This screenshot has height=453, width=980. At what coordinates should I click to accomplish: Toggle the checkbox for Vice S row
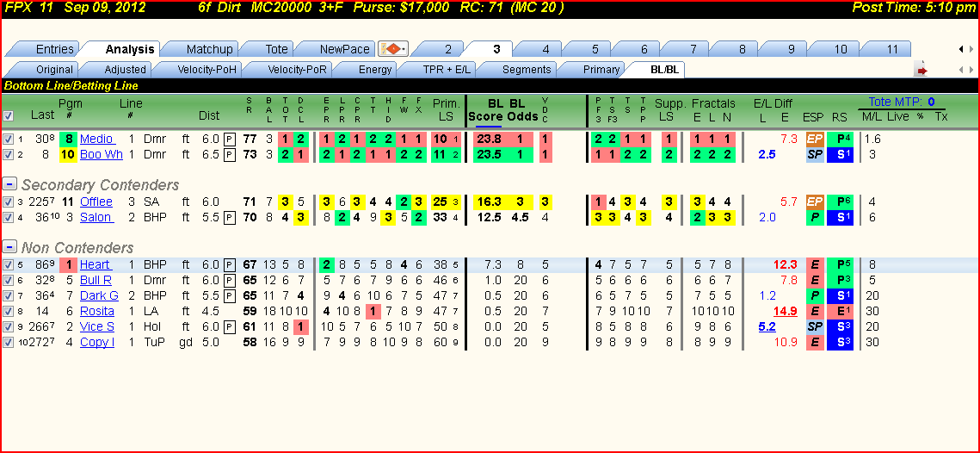8,326
